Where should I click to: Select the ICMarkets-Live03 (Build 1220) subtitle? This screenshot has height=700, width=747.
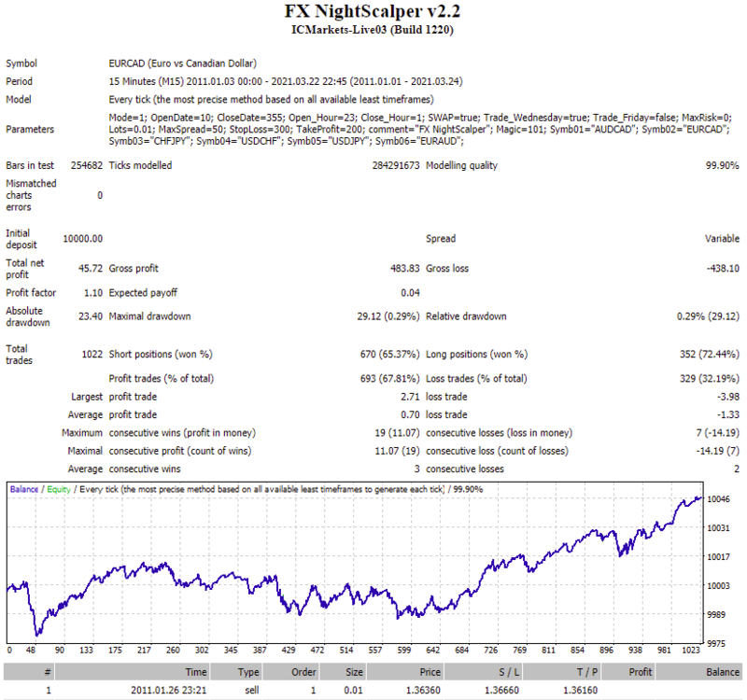point(373,30)
